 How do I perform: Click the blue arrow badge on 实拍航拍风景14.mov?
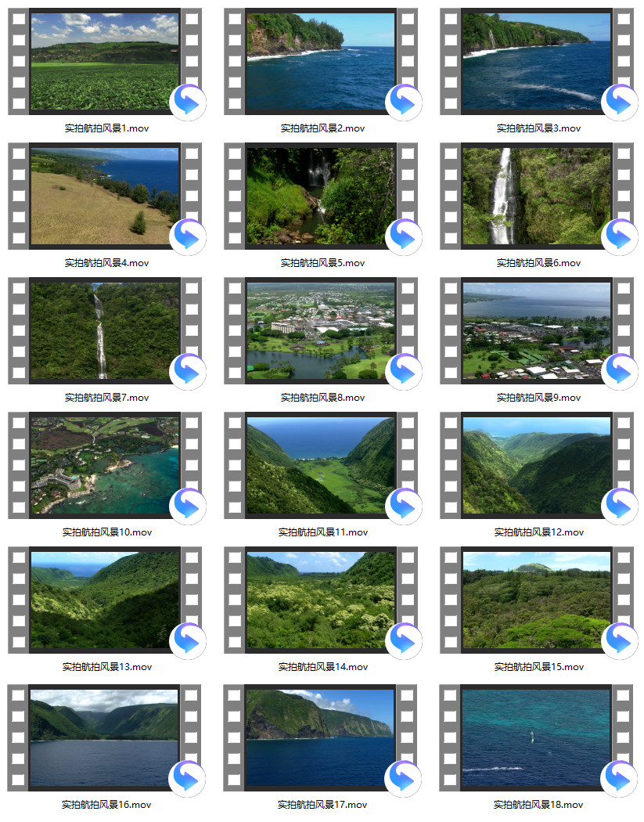click(404, 640)
